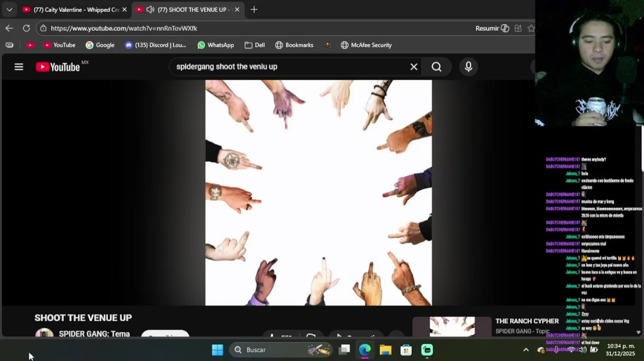
Task: Open the avatar icon bookmark before McAfee
Action: pos(328,45)
